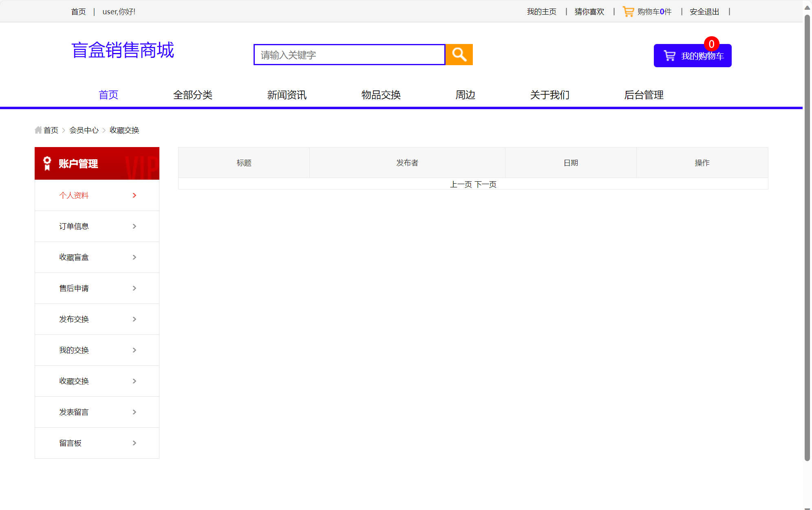Click the VIP badge icon beside 账户管理

[46, 164]
